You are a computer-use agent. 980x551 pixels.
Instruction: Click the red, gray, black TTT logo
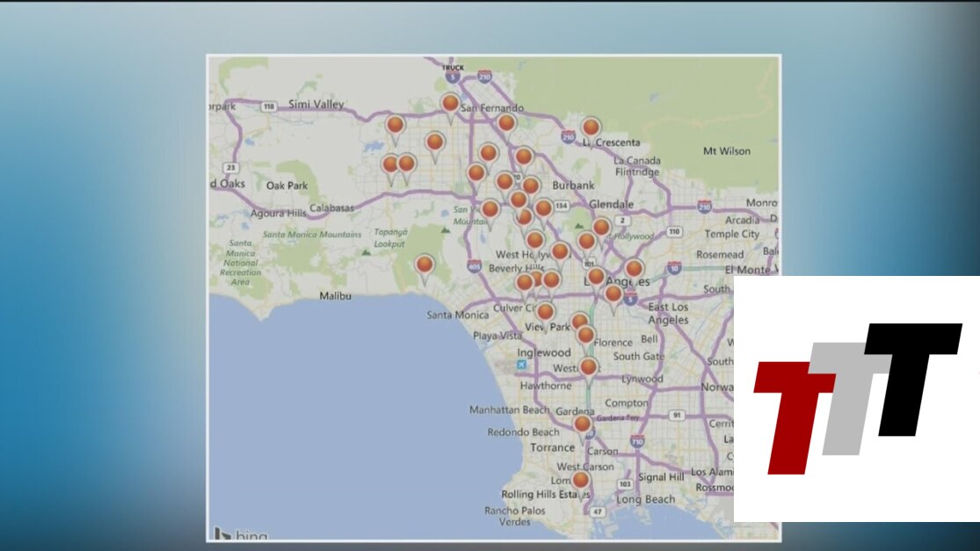857,398
